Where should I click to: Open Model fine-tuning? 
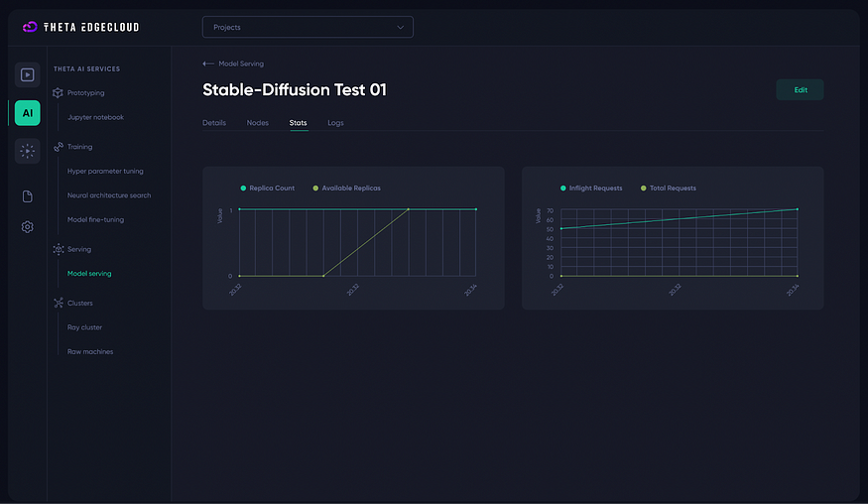coord(96,220)
